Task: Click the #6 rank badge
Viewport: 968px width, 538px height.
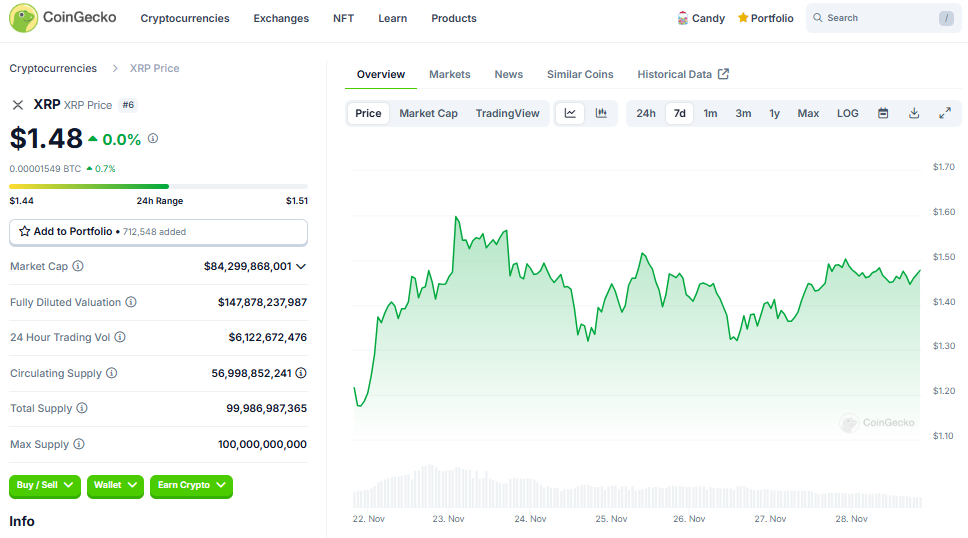Action: 128,105
